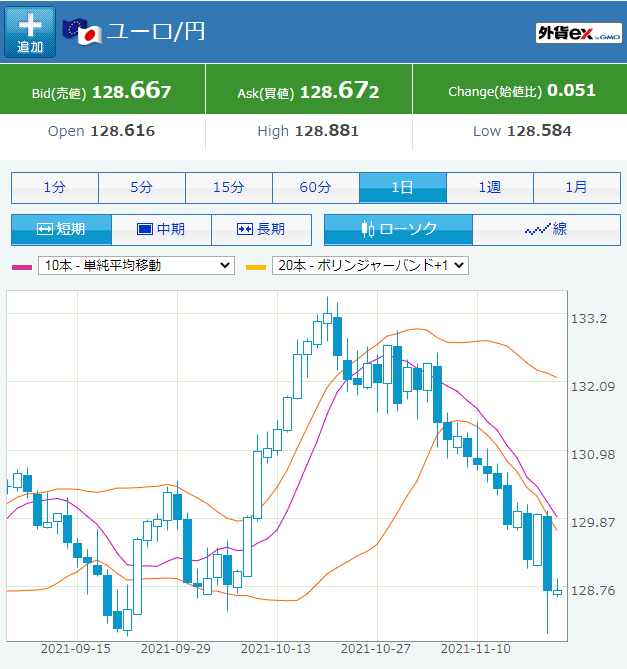Click the Ask(買値) 128.672 panel
The width and height of the screenshot is (627, 669).
click(309, 90)
